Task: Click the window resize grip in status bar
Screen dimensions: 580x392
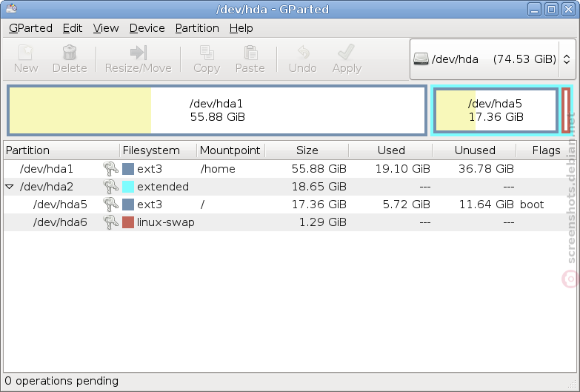Action: tap(572, 384)
